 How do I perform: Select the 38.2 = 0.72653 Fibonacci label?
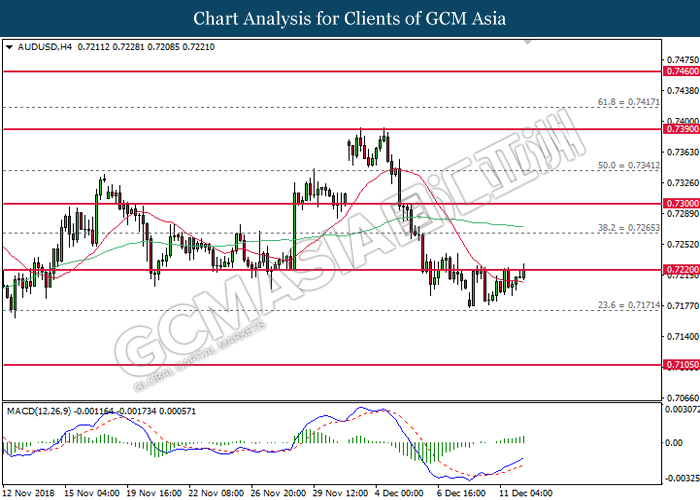click(x=629, y=228)
